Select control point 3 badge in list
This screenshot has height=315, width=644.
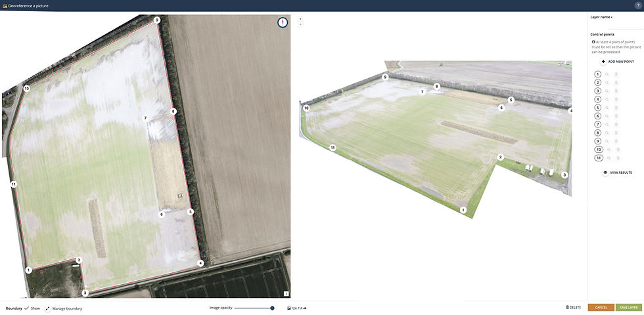pos(598,91)
